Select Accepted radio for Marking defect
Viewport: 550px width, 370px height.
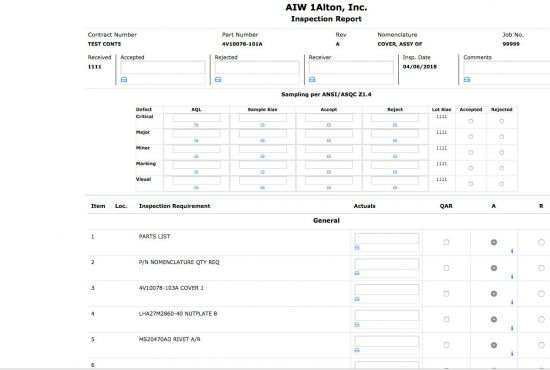(471, 168)
